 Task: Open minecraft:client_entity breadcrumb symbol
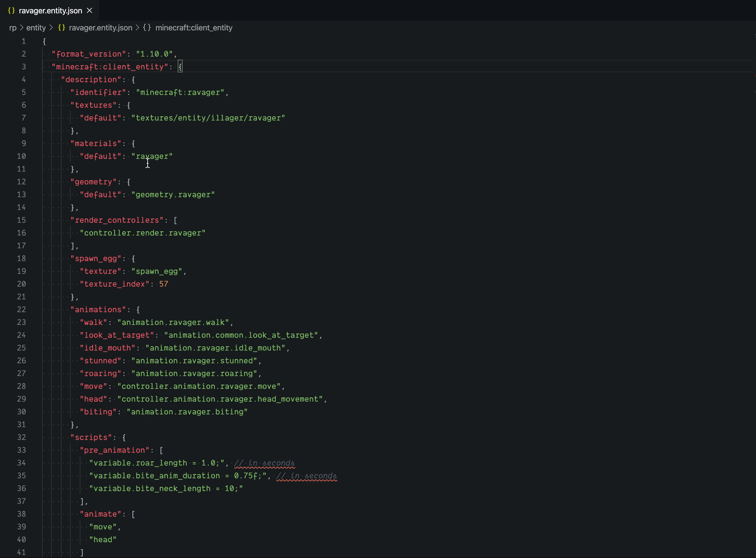click(194, 28)
